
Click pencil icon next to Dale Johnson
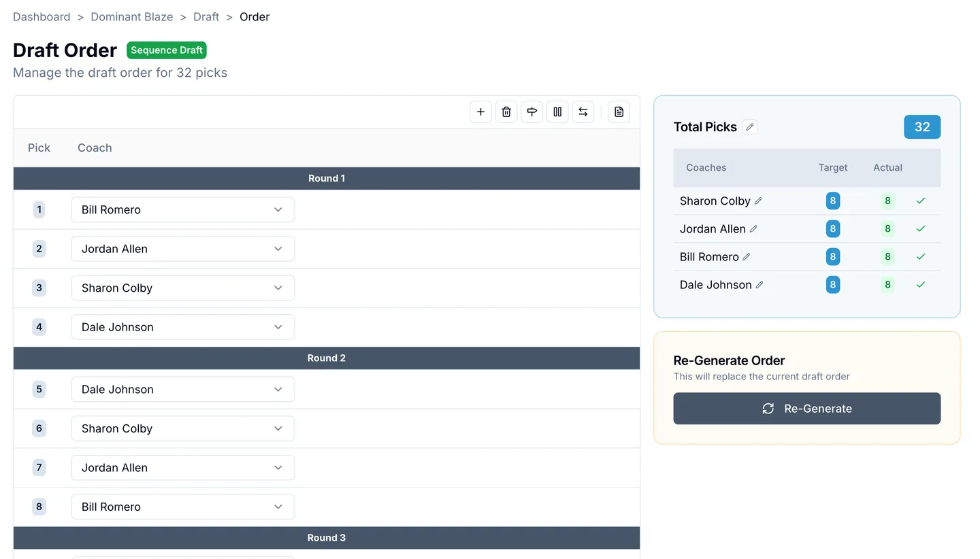[759, 284]
